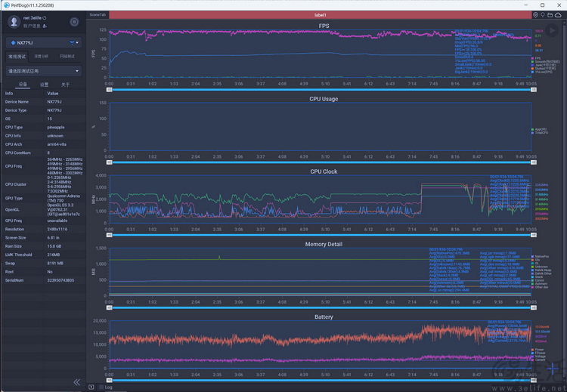Click the red label1 bar

[320, 15]
